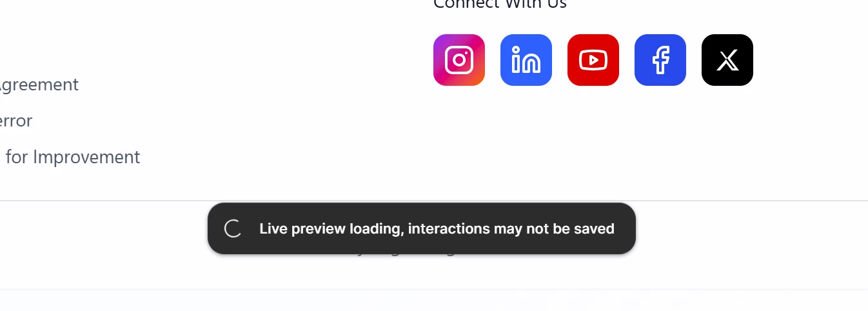This screenshot has height=311, width=868.
Task: Open the Instagram social icon
Action: pyautogui.click(x=459, y=60)
